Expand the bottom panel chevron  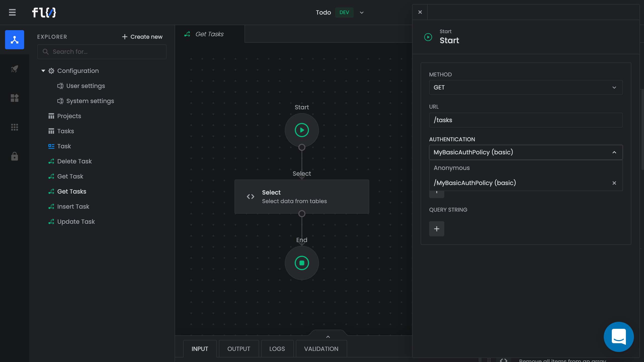tap(328, 337)
